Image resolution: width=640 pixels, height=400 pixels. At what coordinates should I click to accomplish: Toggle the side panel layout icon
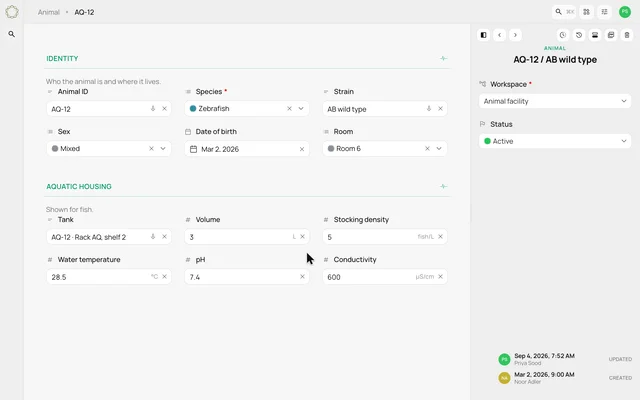point(483,35)
